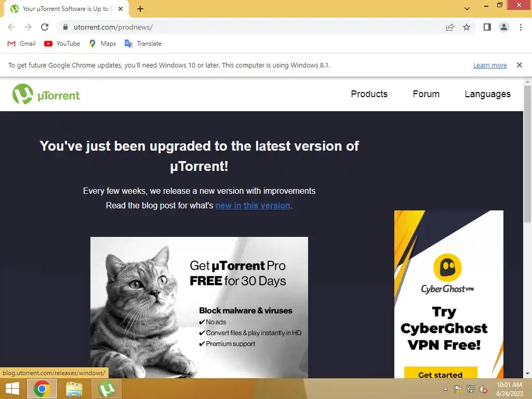Click Chrome icon in taskbar
Screen dimensions: 532x399
[42, 389]
